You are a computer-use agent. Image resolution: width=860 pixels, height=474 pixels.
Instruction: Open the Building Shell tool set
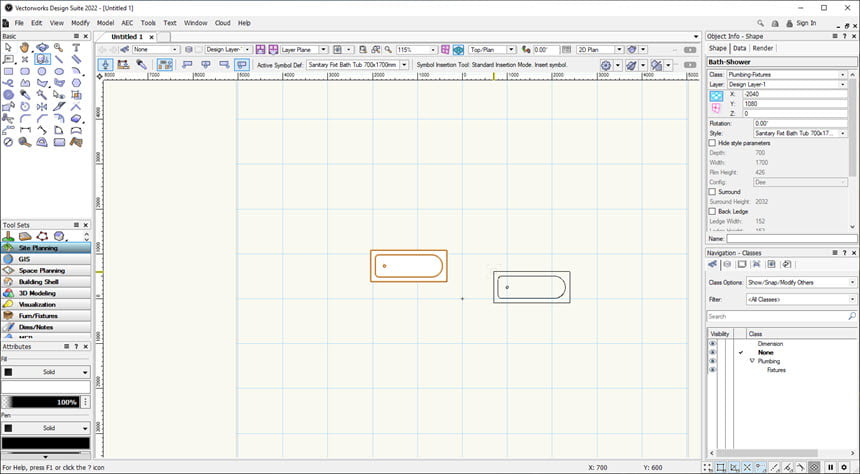[46, 282]
